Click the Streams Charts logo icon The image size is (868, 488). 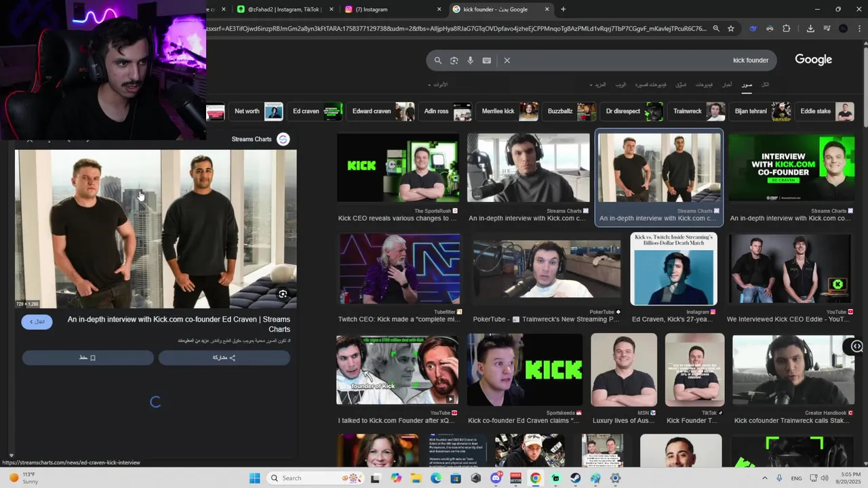pos(283,139)
